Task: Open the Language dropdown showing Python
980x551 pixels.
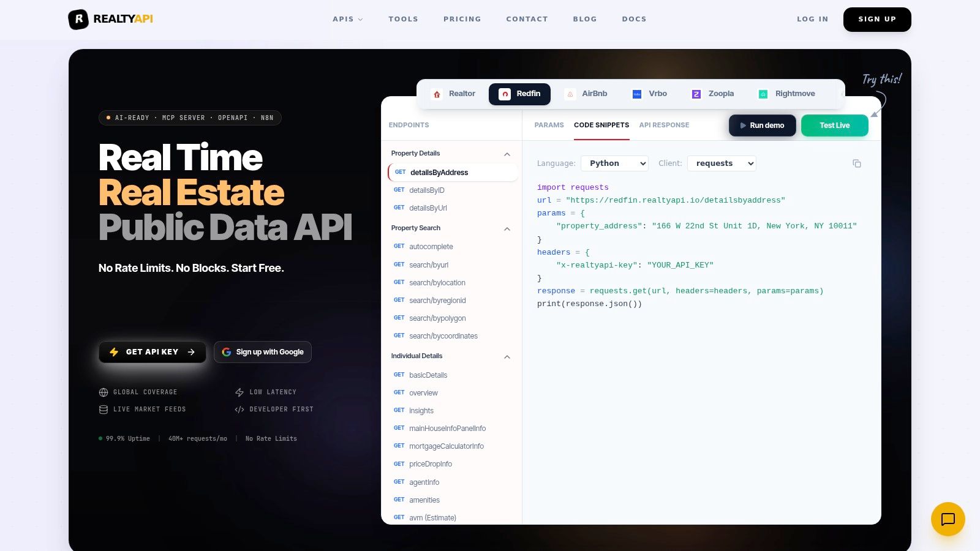Action: click(x=614, y=163)
